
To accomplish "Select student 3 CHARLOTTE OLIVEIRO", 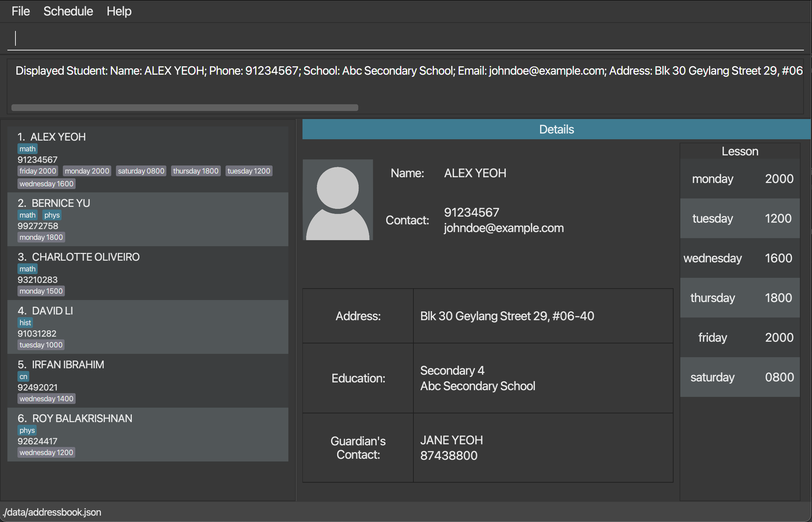I will 148,273.
